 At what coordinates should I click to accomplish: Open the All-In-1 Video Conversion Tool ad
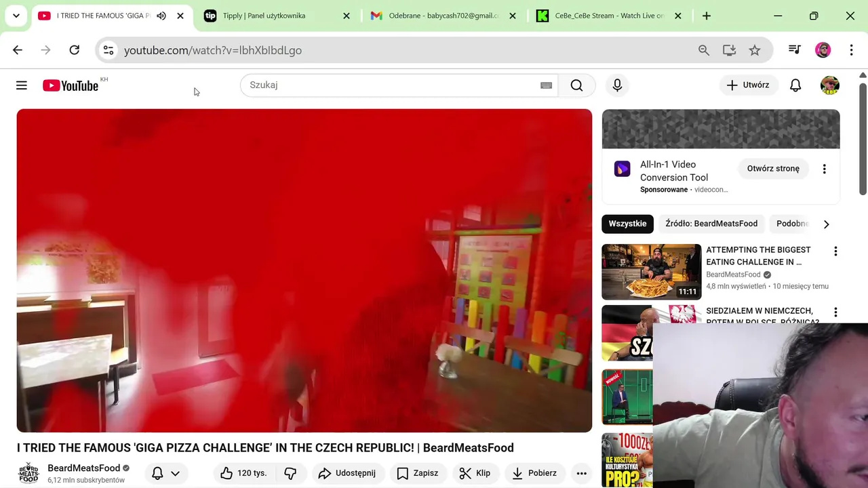coord(674,171)
